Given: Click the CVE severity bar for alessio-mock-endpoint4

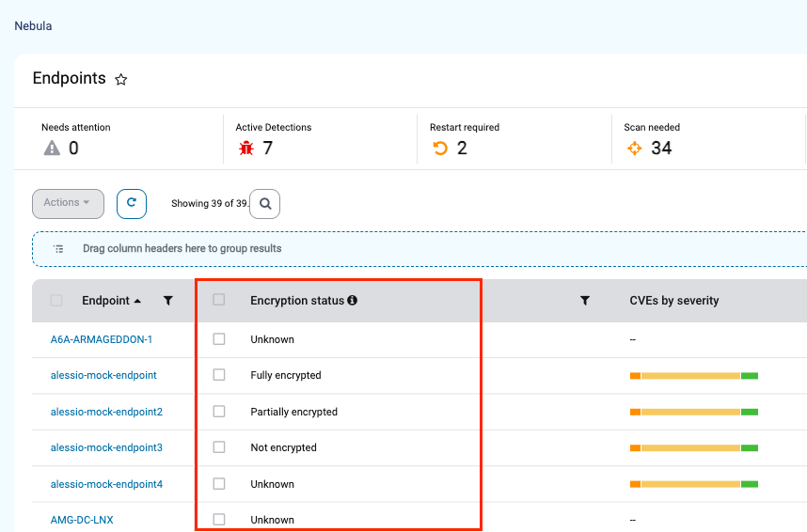Looking at the screenshot, I should pyautogui.click(x=694, y=484).
